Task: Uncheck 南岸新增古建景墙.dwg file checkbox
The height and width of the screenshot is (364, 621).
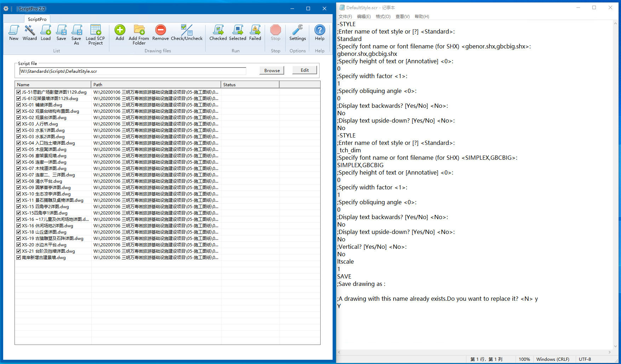Action: 19,258
